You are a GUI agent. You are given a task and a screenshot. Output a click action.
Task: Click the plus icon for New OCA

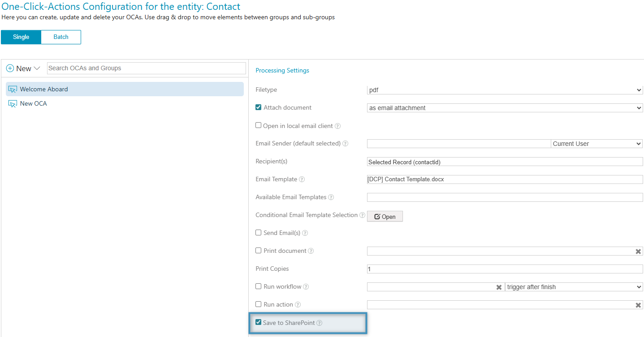pos(10,68)
